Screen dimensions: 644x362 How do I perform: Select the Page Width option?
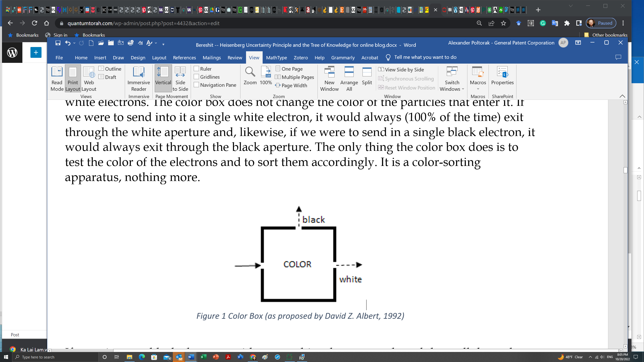click(x=291, y=85)
